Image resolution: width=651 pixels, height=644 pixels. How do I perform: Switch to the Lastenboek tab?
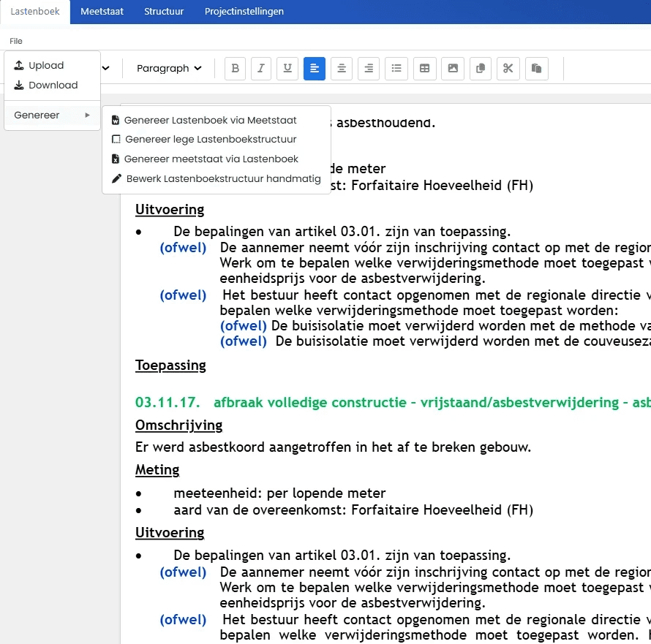[x=35, y=12]
